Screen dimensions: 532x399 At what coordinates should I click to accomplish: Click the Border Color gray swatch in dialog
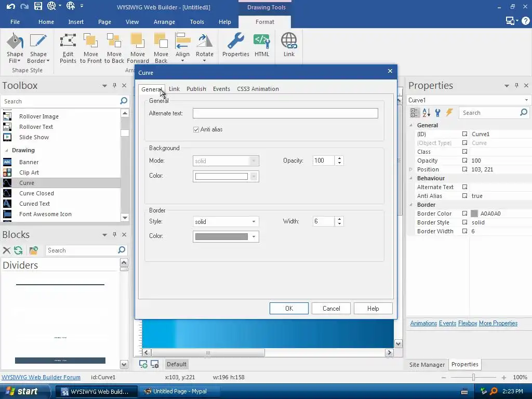coord(221,237)
